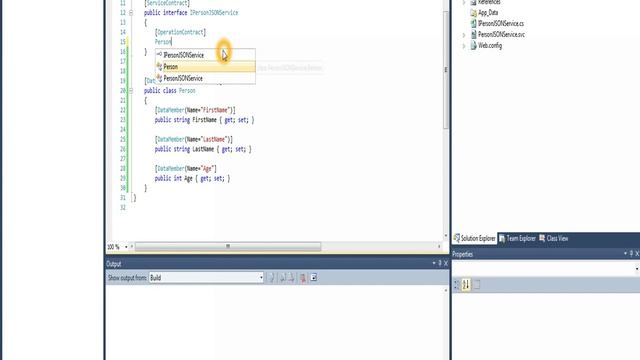This screenshot has width=640, height=360.
Task: Click interface icon beside IPersonJSONService suggestion
Action: click(159, 55)
